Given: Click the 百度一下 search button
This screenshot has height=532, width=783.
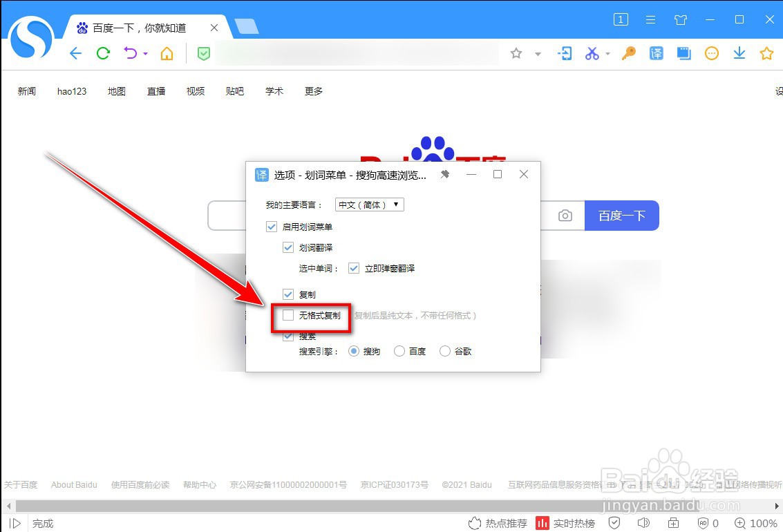Looking at the screenshot, I should pos(621,216).
